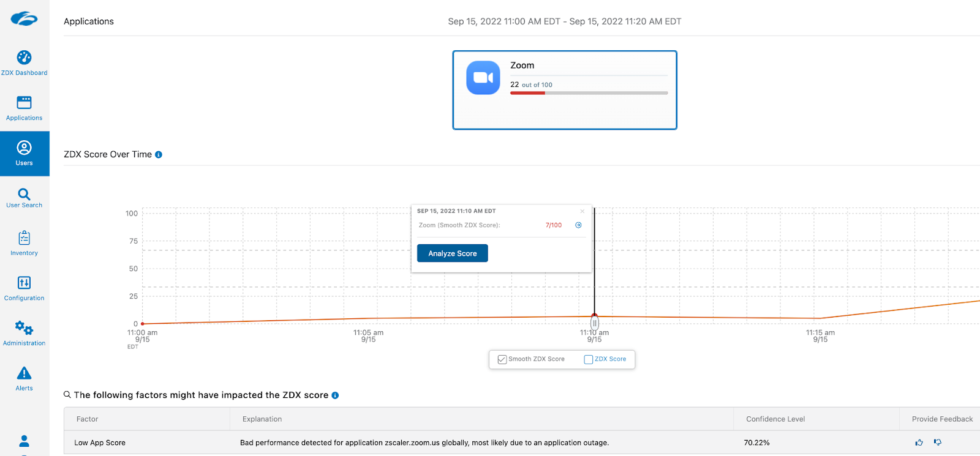Click the arrow icon next to 7/100
Image resolution: width=980 pixels, height=456 pixels.
pyautogui.click(x=578, y=225)
